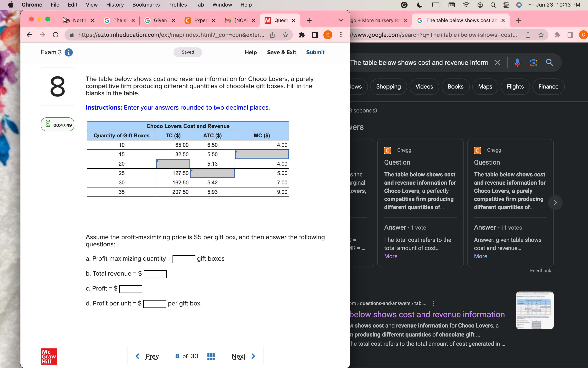Open three-dot options on search result

pos(433,303)
